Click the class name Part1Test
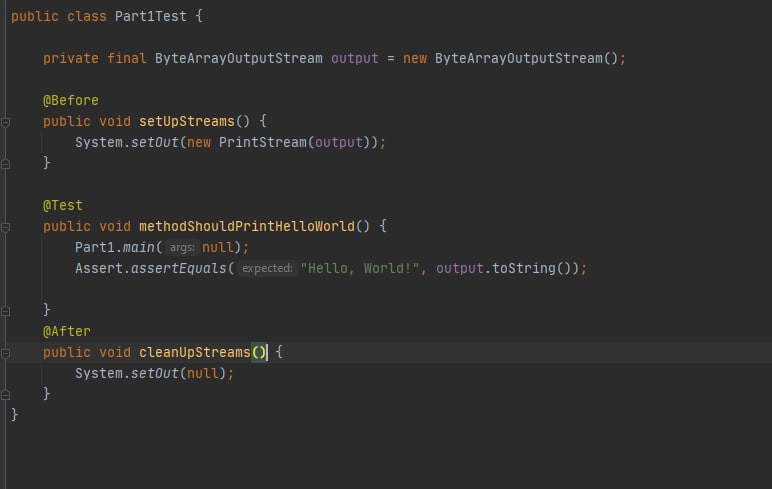 coord(151,16)
